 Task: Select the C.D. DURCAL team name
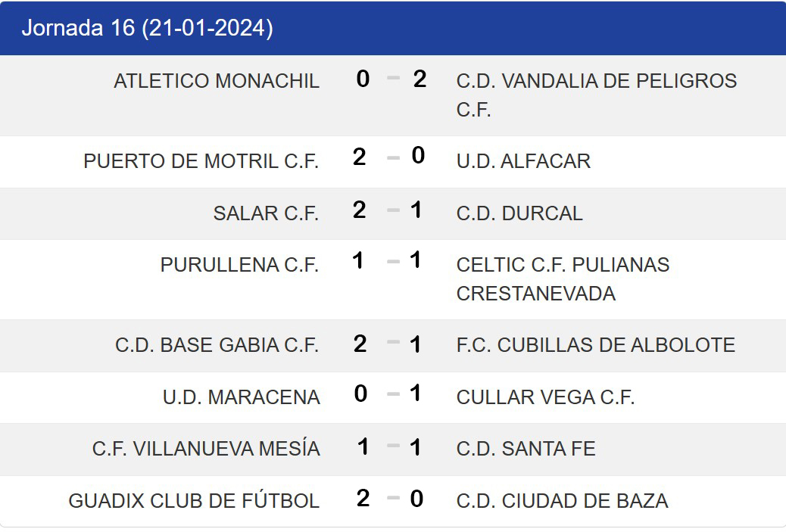519,213
